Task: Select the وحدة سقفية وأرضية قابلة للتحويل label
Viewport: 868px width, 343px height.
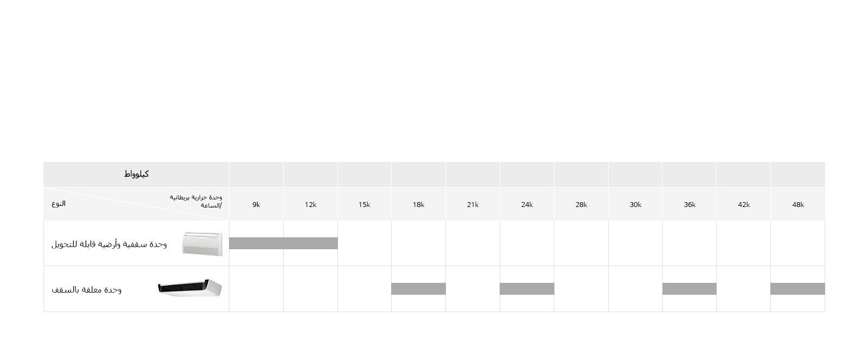Action: pos(109,244)
